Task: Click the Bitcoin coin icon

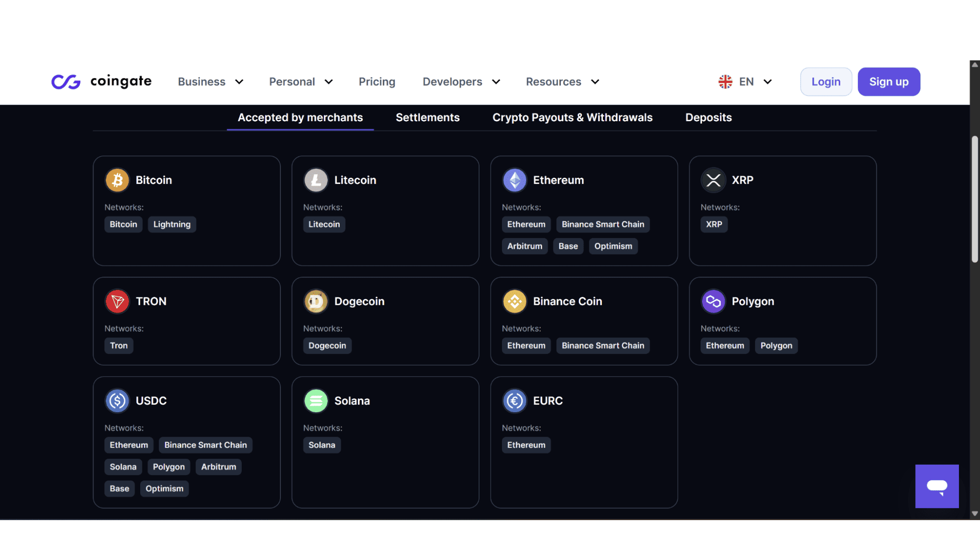Action: click(117, 180)
